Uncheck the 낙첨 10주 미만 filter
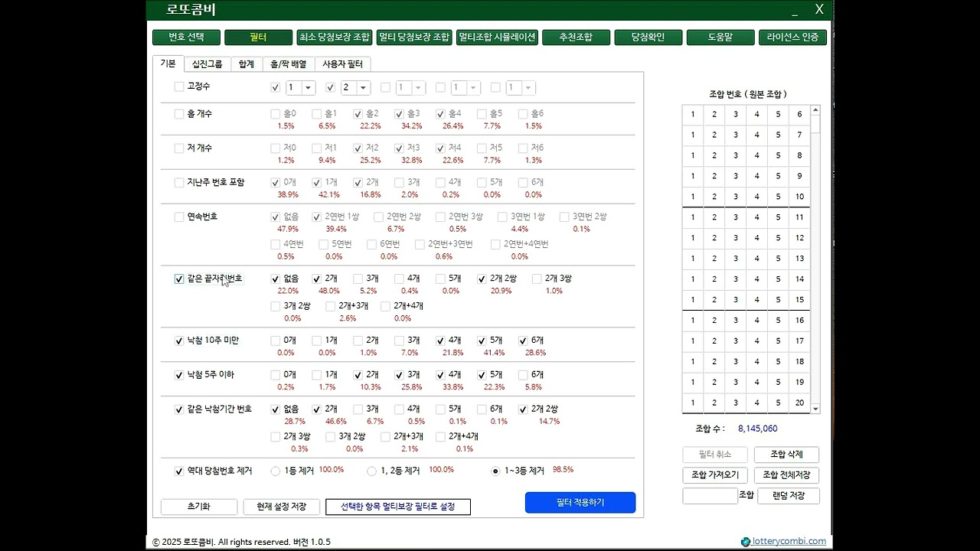This screenshot has width=980, height=551. pos(179,341)
